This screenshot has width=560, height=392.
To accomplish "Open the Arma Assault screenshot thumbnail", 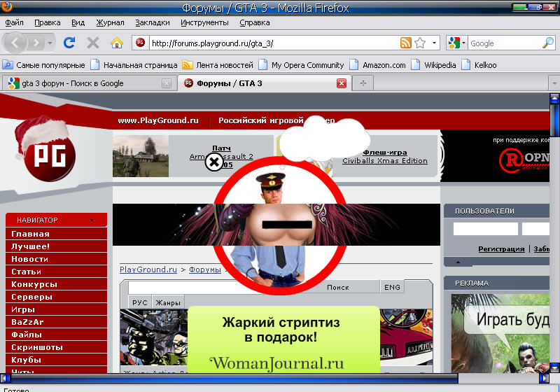I will point(141,156).
